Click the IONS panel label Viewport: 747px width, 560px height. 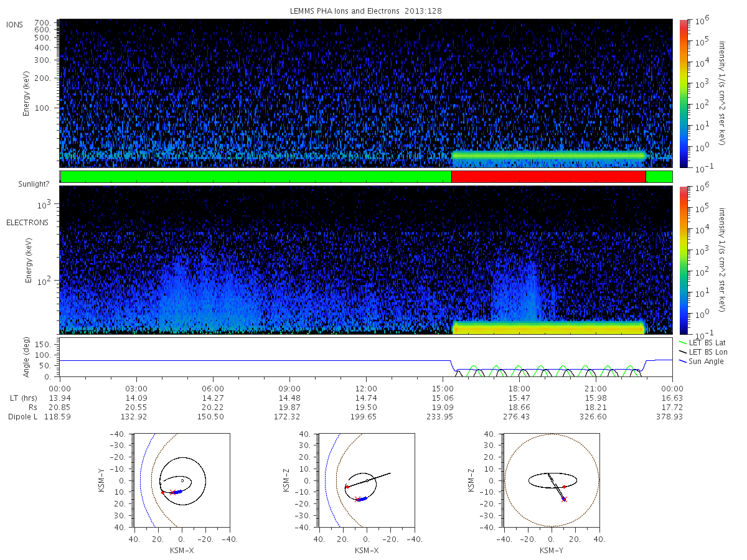[15, 24]
